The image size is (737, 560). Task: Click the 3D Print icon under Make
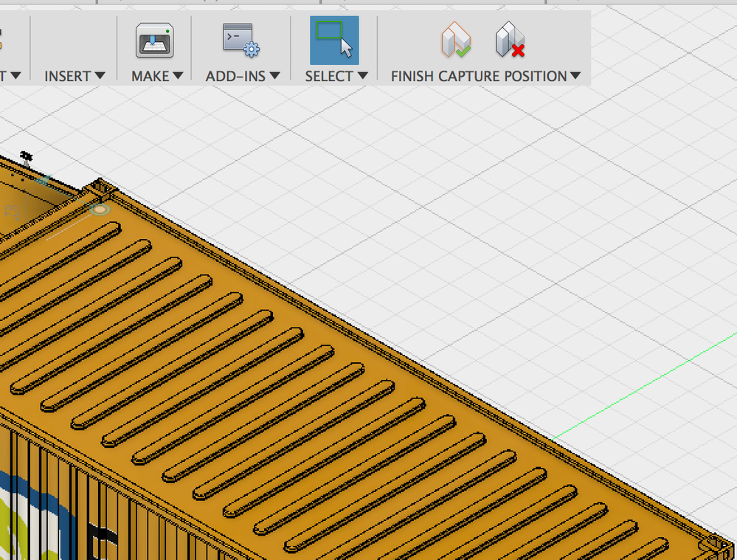[155, 41]
